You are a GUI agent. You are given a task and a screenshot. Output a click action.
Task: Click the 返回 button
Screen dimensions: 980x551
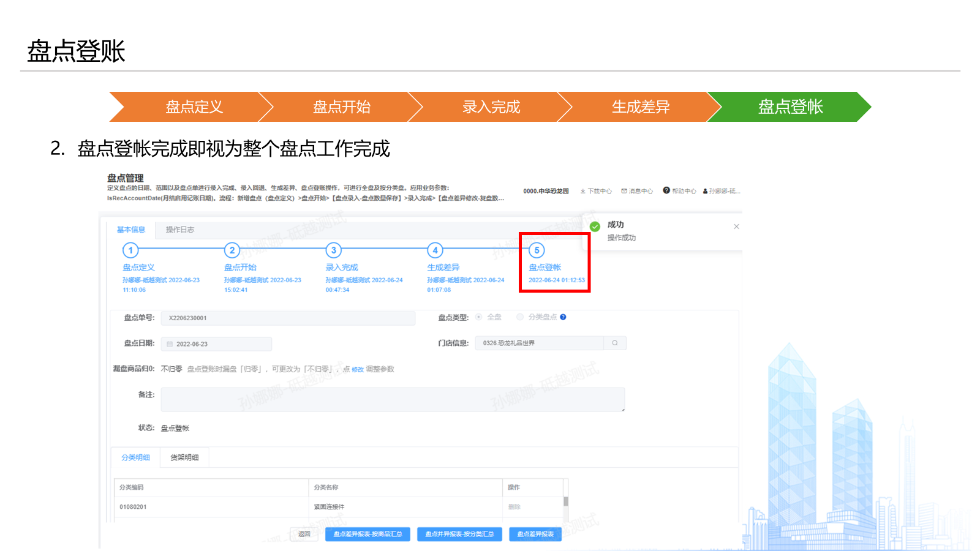[x=304, y=534]
